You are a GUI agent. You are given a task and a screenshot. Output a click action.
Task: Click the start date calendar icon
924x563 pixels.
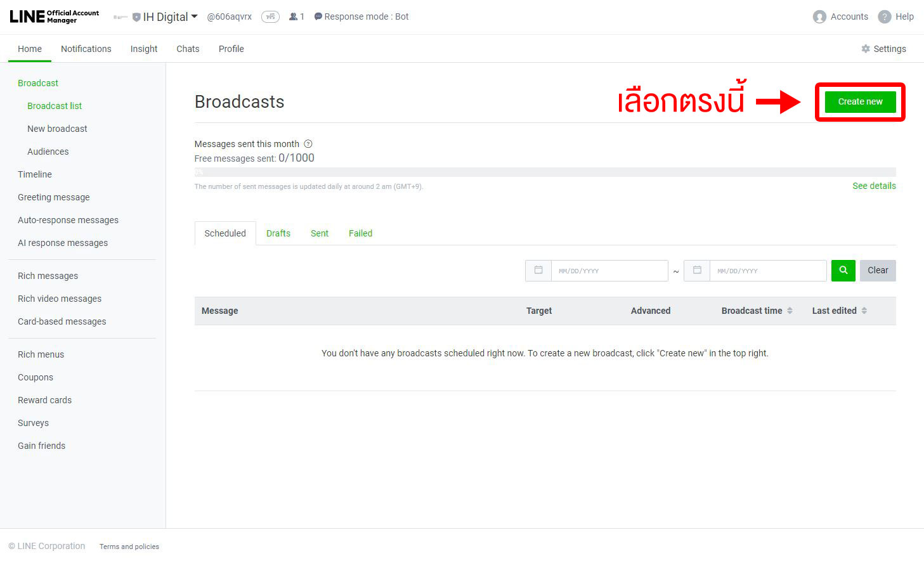pos(538,270)
